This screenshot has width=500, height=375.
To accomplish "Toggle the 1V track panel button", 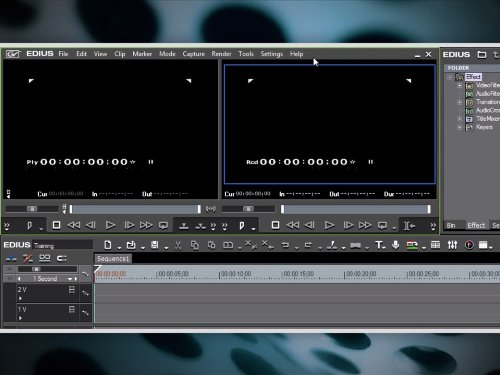I will pyautogui.click(x=72, y=309).
